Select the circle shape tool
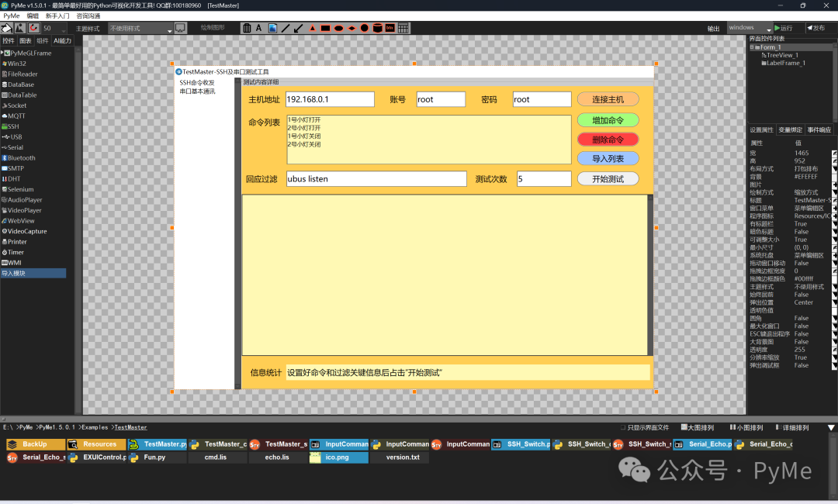The width and height of the screenshot is (838, 504). point(365,28)
